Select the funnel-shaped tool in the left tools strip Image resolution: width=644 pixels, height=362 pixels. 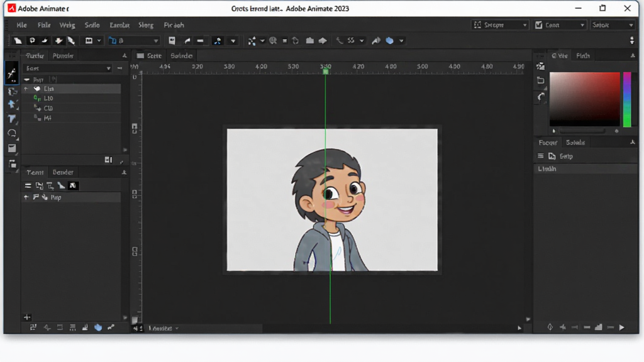coord(11,119)
